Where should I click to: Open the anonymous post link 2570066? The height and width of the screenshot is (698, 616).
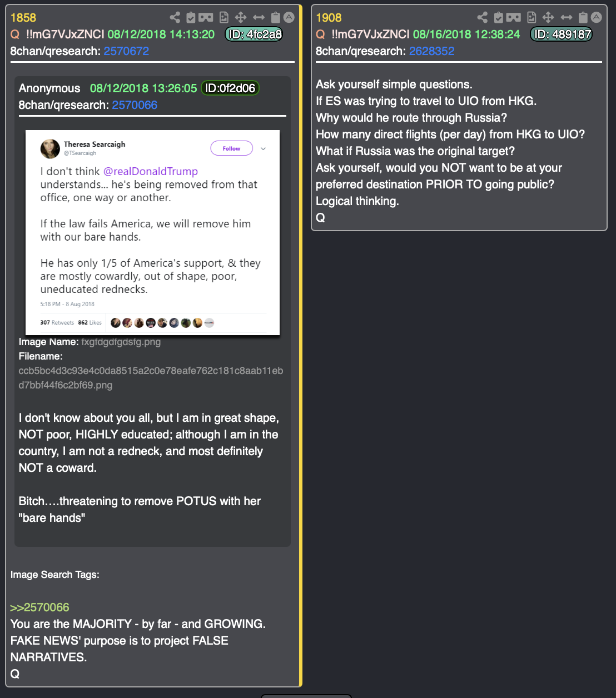pyautogui.click(x=135, y=105)
